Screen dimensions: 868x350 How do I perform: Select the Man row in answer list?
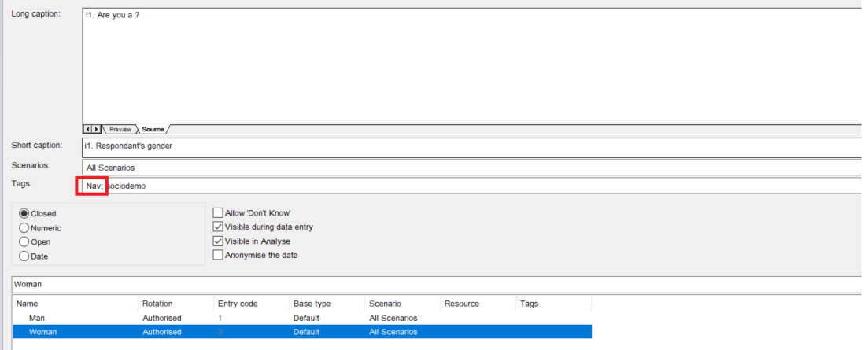37,318
